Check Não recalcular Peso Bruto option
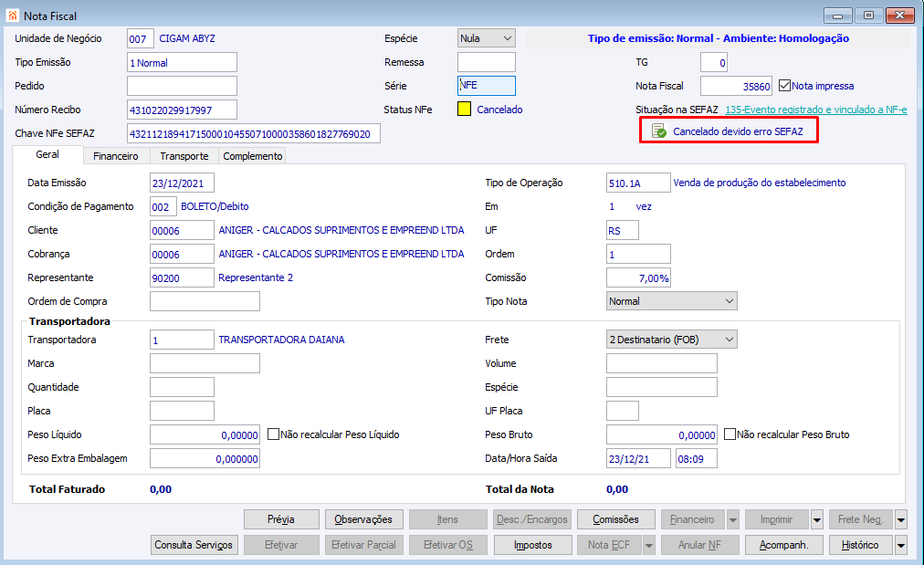 [730, 434]
